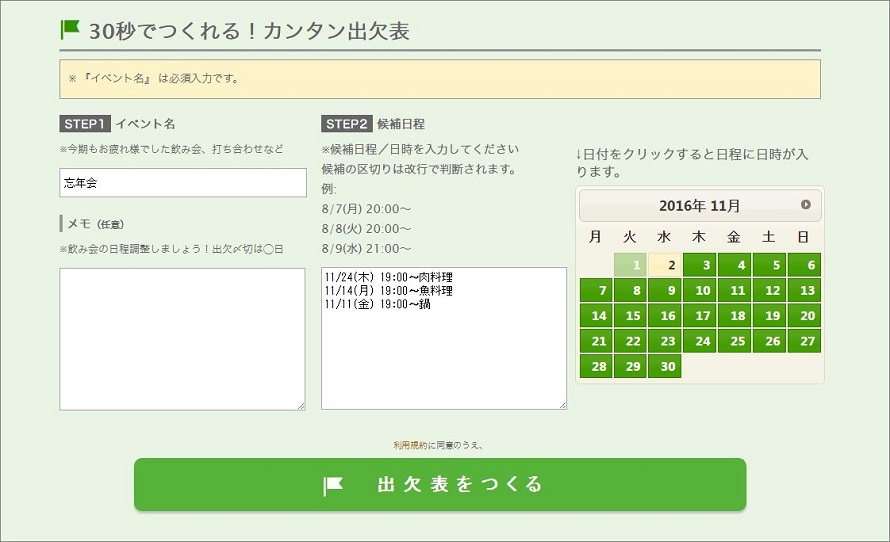Choose the 30th in the date picker

point(665,367)
